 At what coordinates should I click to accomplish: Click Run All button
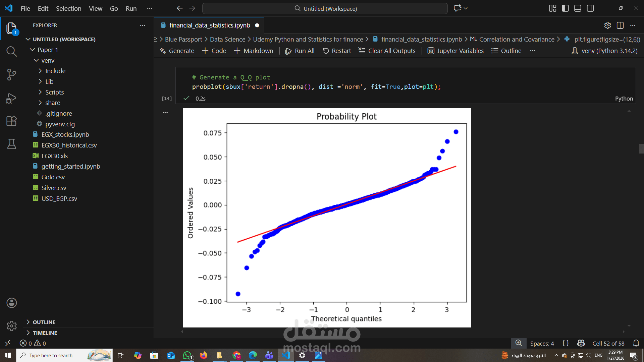(x=300, y=51)
